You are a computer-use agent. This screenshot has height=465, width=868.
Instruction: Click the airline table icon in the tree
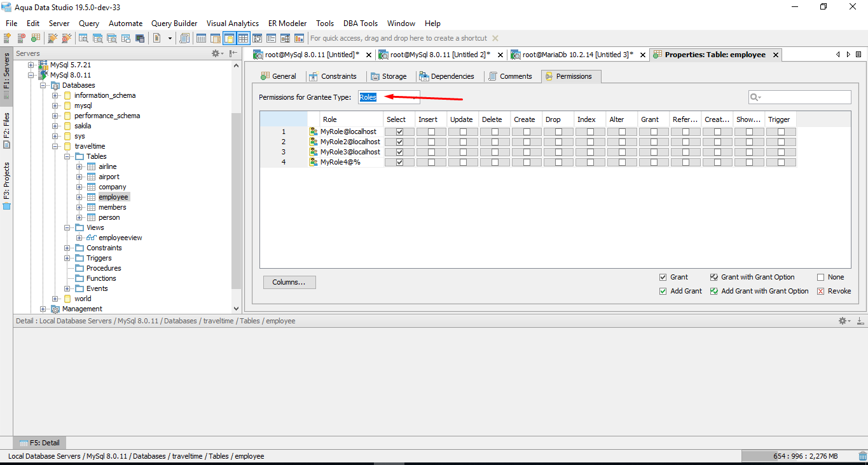[x=92, y=166]
